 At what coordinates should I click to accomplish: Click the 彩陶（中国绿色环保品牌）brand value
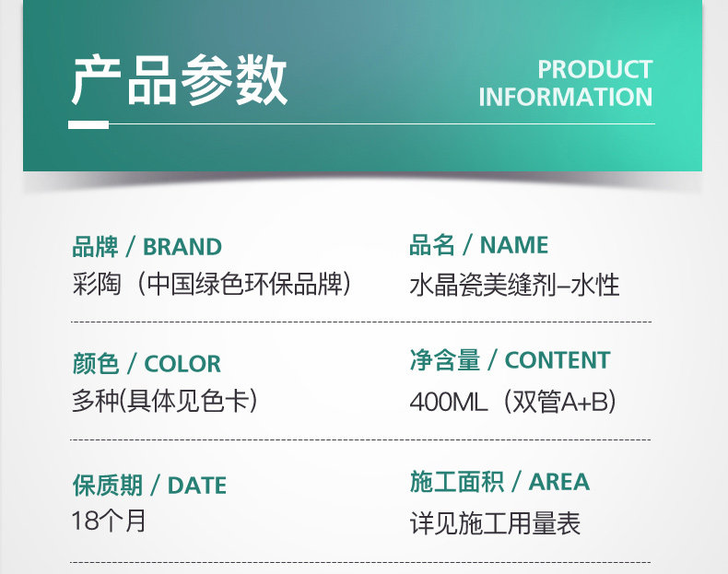point(212,283)
